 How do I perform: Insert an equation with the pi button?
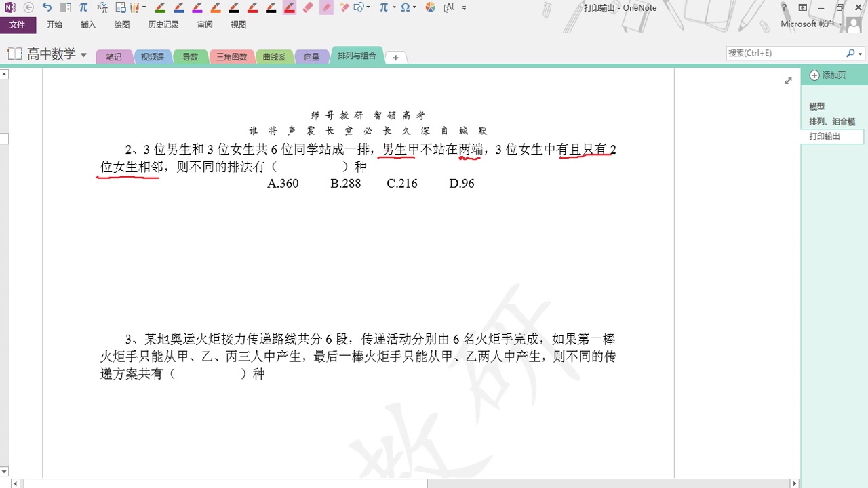coord(384,7)
